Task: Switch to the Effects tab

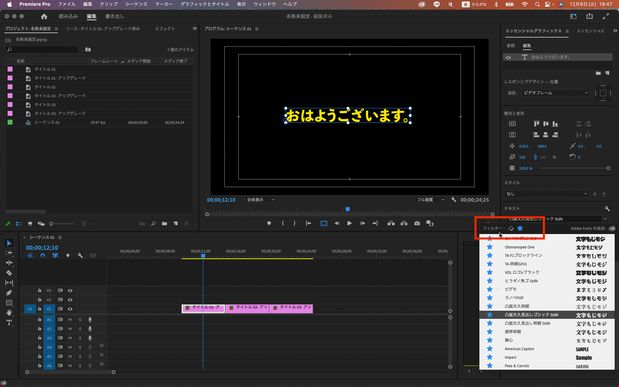Action: coord(165,28)
